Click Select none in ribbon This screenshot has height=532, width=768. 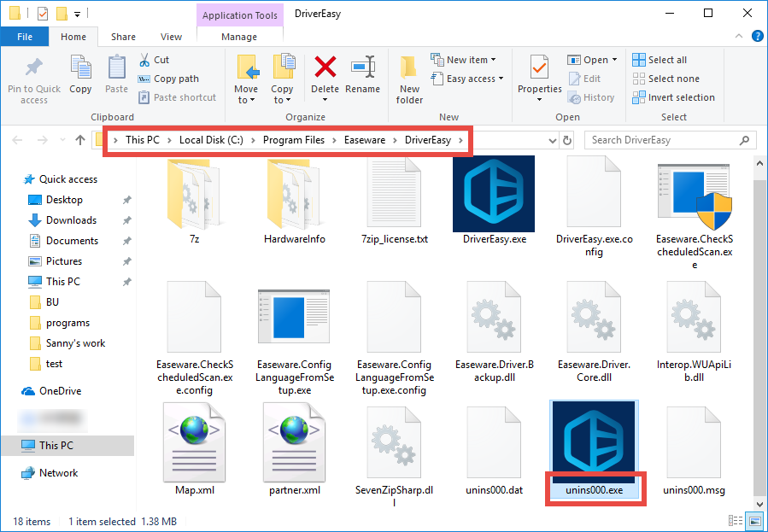[666, 79]
